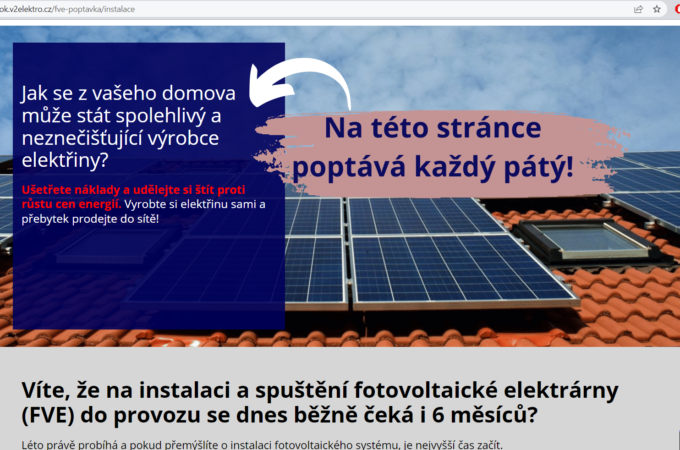Click the headline 'Jak se z vašeho domova'
Viewport: 680px width, 450px height.
(x=128, y=95)
